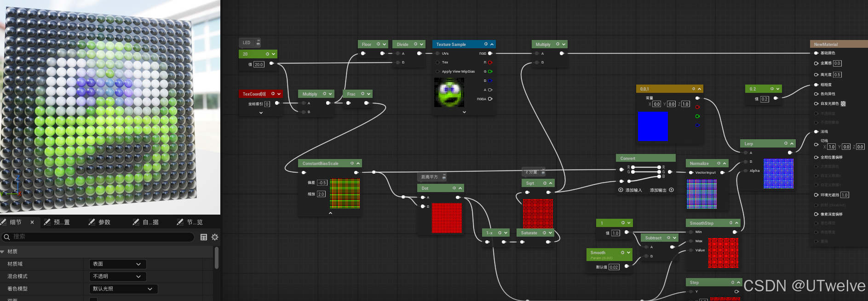Switch to the 节...览 tab
The height and width of the screenshot is (301, 868).
(190, 222)
